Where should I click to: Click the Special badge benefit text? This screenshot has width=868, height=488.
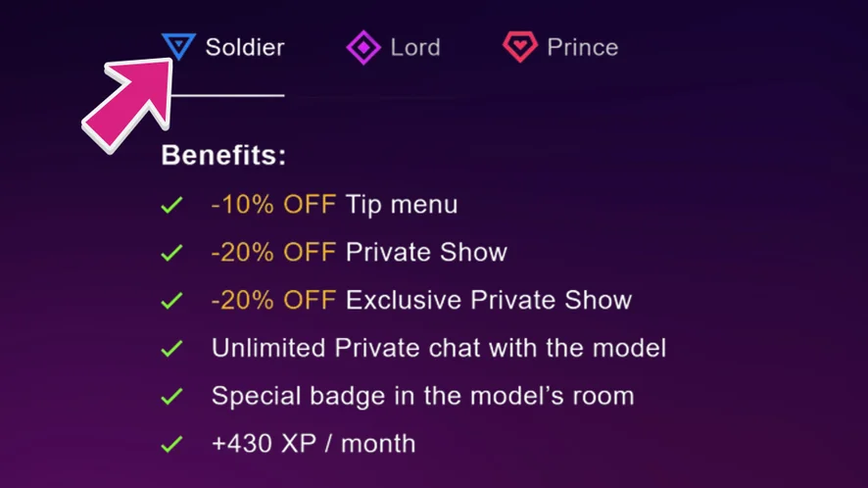[x=422, y=396]
